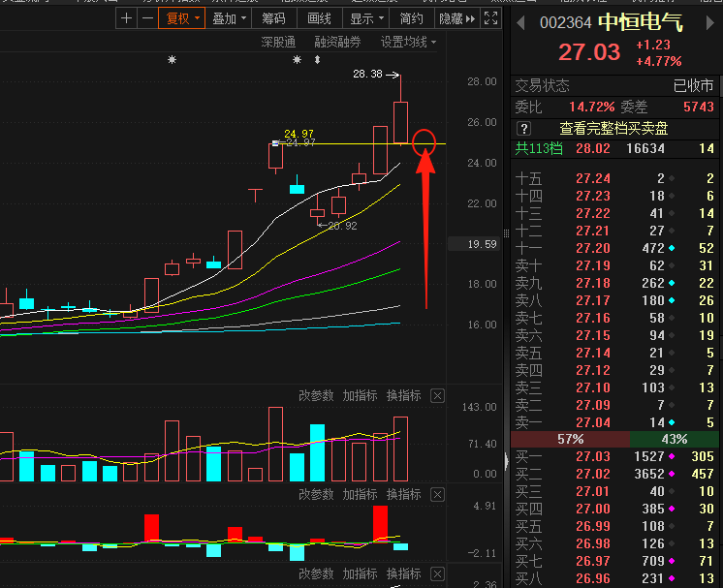Viewport: 723px width, 588px height.
Task: Click the 卖九 27.18 ask row
Action: 614,283
